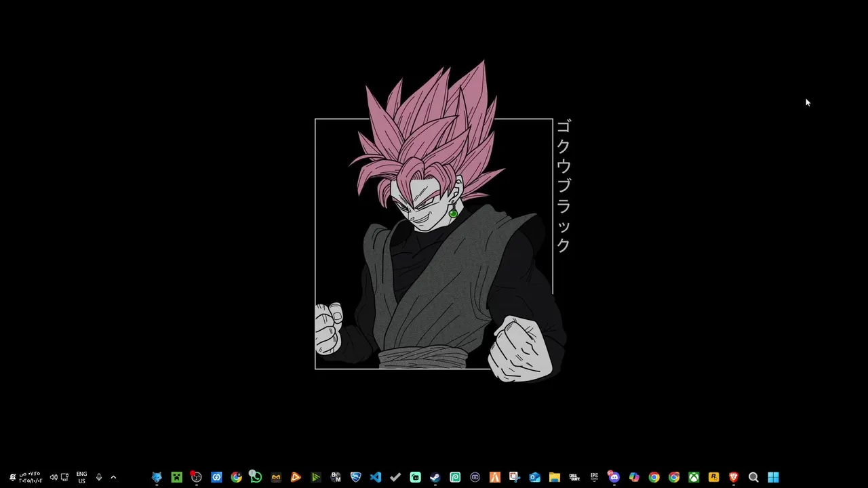Screen dimensions: 868x488
Task: Open the teal square app icon
Action: pos(415,477)
